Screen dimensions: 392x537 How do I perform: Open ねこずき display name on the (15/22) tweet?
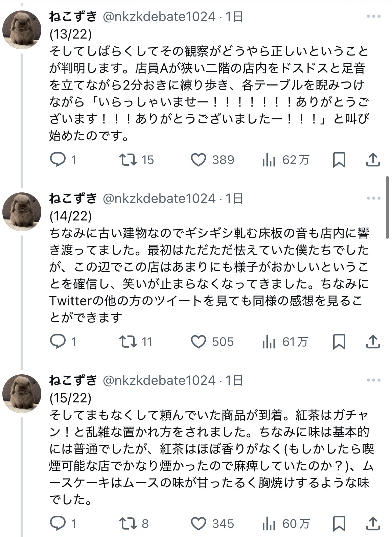[x=73, y=380]
